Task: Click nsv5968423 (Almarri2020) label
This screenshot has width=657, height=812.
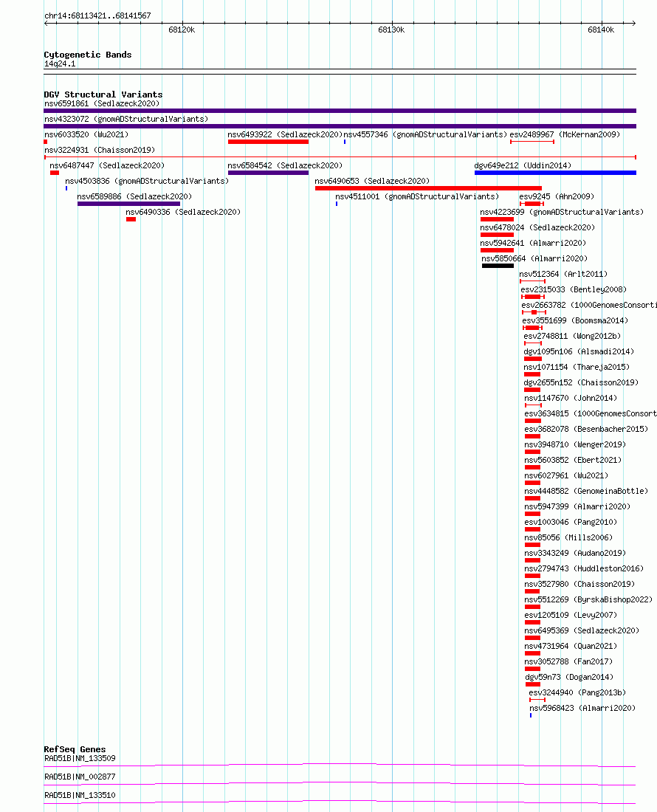Action: click(582, 709)
